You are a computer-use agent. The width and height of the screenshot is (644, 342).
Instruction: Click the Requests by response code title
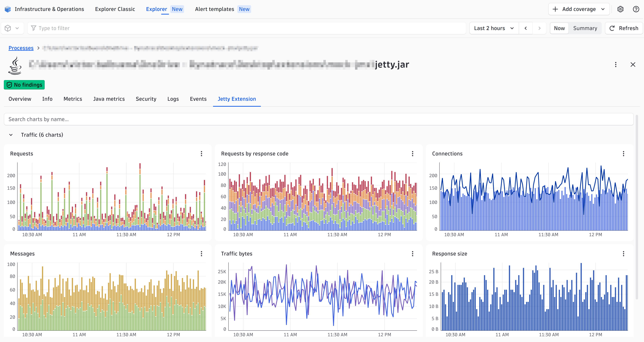255,154
